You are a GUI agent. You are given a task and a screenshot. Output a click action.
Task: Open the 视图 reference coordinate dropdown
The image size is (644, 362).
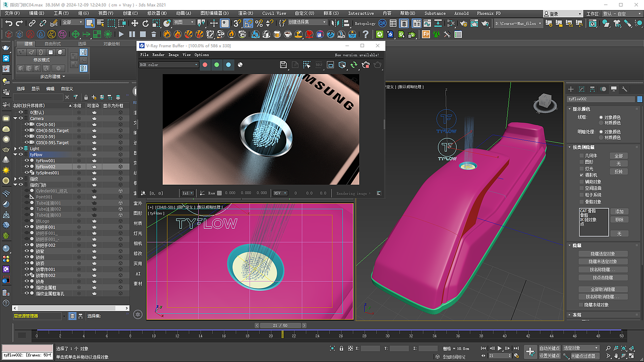pyautogui.click(x=184, y=23)
